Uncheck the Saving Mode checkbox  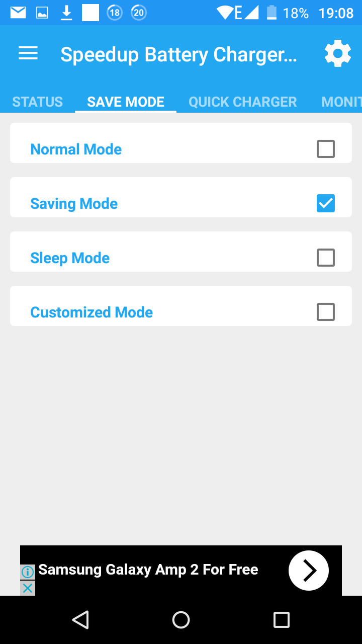[325, 203]
